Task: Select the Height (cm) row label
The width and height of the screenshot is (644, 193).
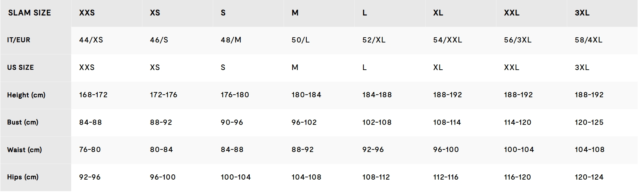Action: click(26, 95)
